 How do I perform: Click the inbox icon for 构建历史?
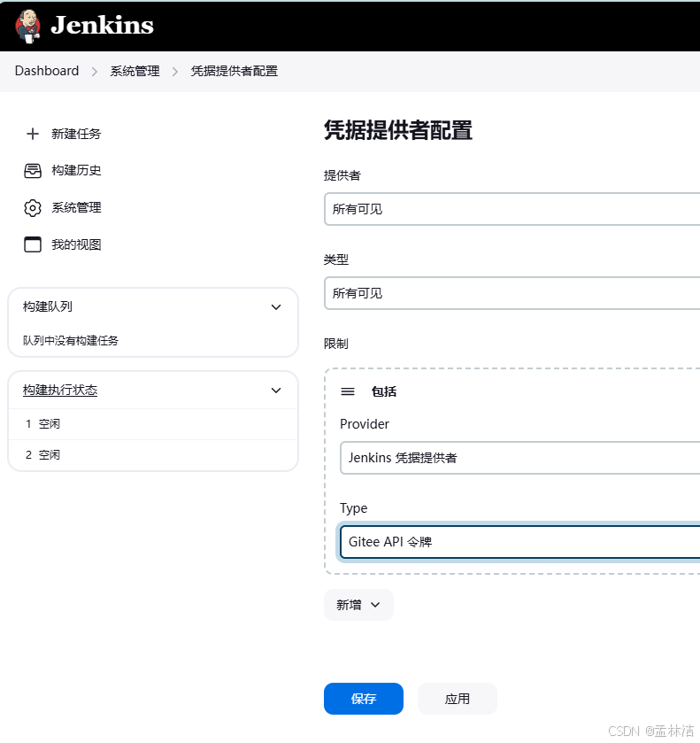[33, 171]
